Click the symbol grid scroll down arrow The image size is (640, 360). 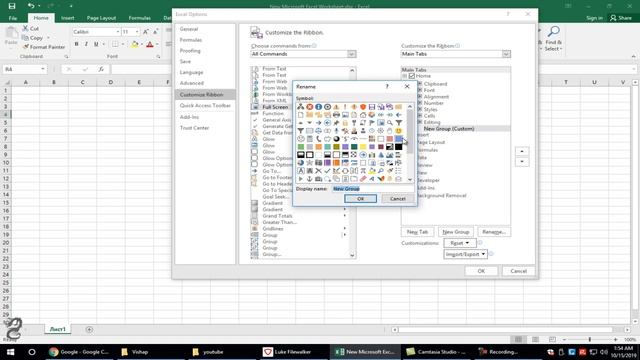(410, 179)
